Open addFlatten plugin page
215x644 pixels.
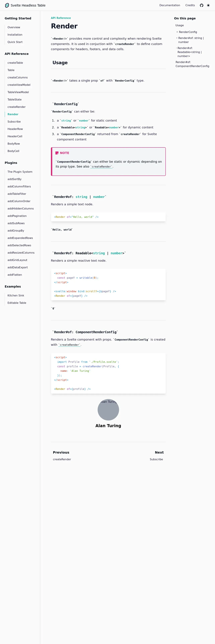[x=15, y=275]
